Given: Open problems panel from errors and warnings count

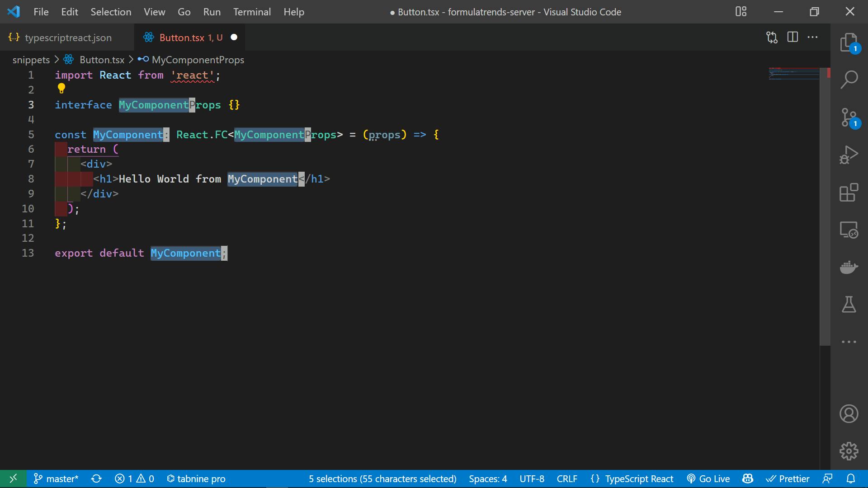Looking at the screenshot, I should point(134,479).
